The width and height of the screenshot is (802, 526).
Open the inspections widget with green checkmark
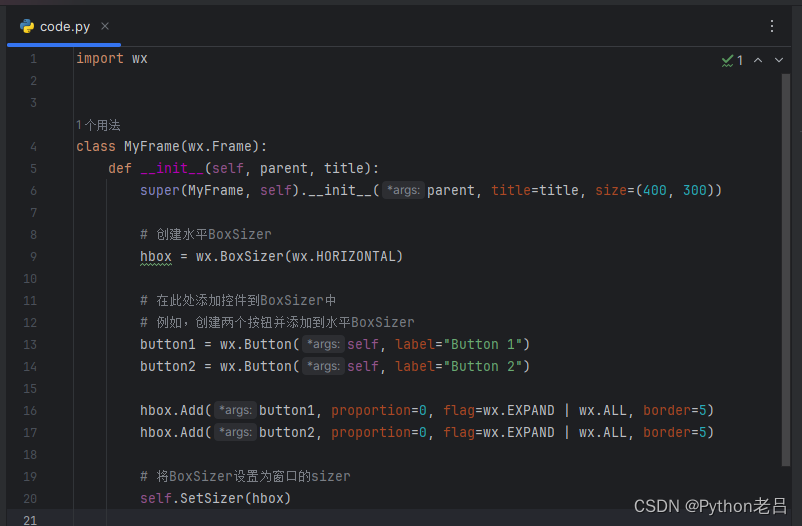(x=732, y=60)
